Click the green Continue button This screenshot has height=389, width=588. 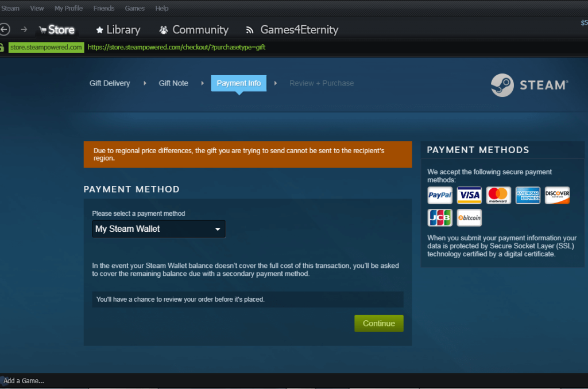[379, 324]
